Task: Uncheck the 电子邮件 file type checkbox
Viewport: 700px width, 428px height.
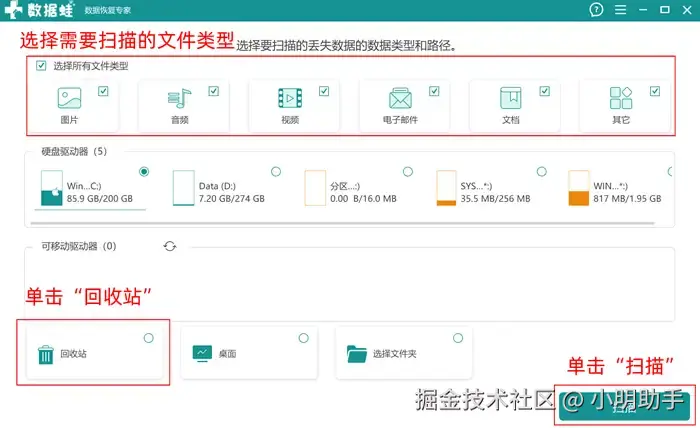Action: (434, 91)
